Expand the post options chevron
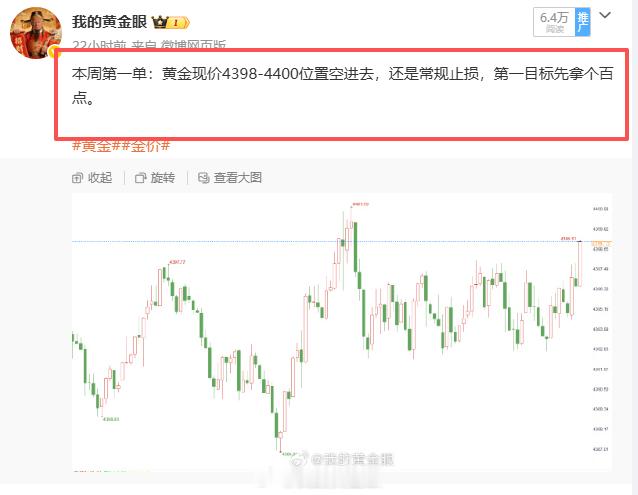638x495 pixels. (x=605, y=15)
